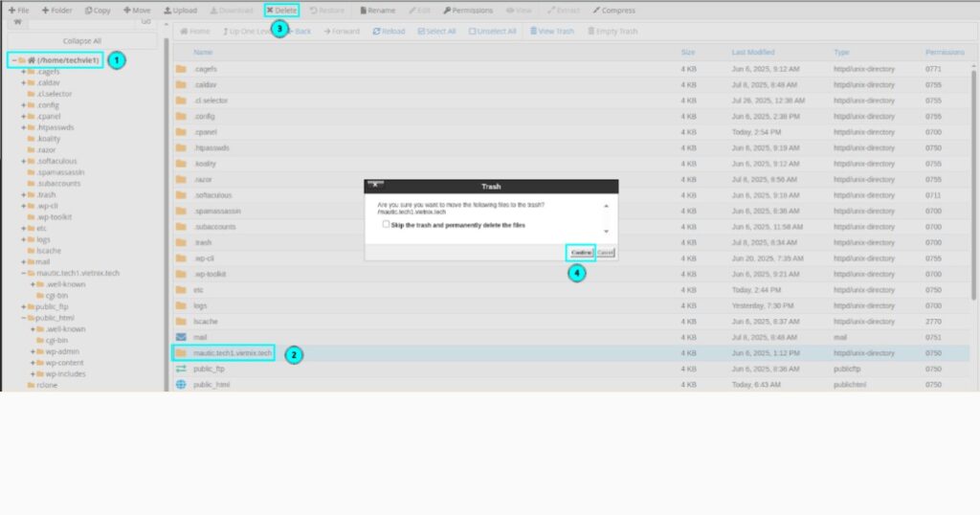Collapse the /home/techvie1 root tree node
Screen dimensions: 980x515
(x=12, y=60)
